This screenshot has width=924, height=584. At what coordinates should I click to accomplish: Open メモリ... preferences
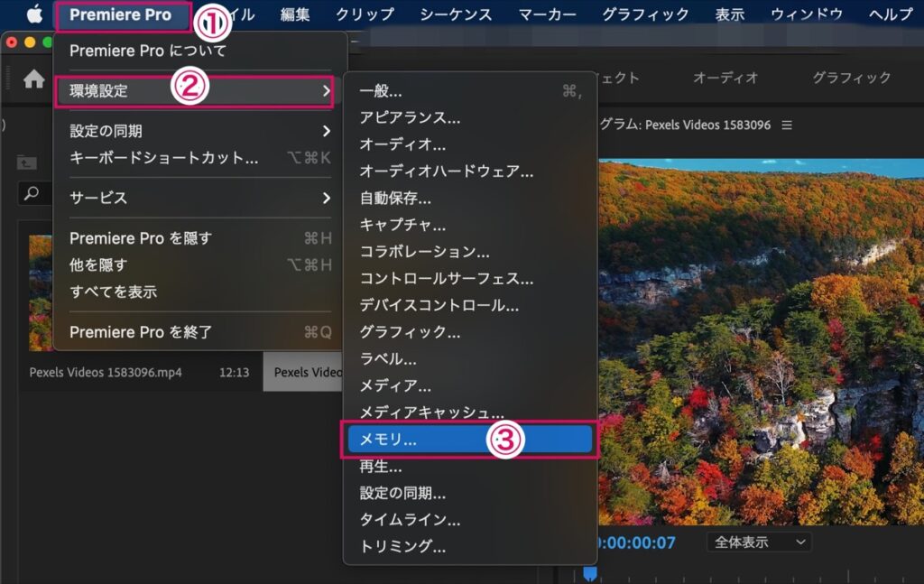coord(470,440)
